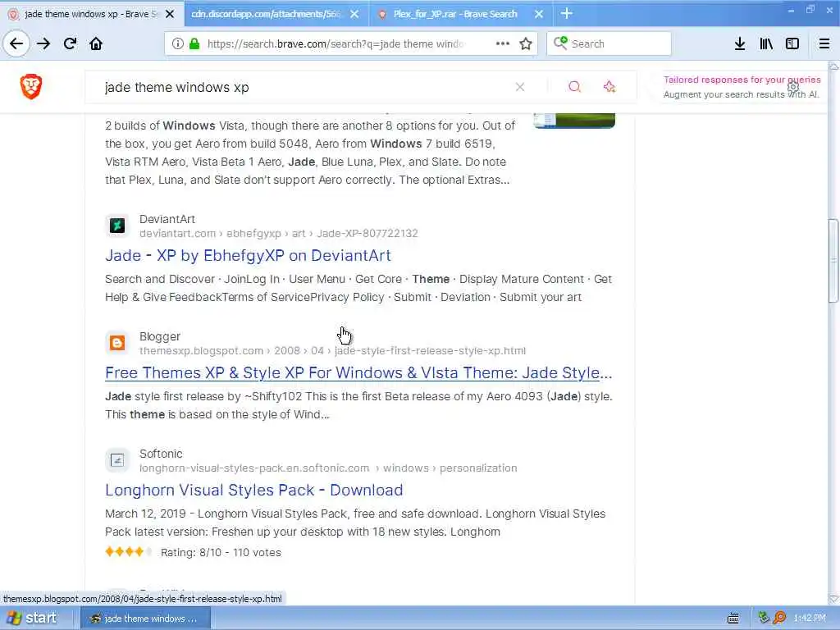Image resolution: width=840 pixels, height=630 pixels.
Task: Go back with the browser back arrow
Action: pos(16,43)
